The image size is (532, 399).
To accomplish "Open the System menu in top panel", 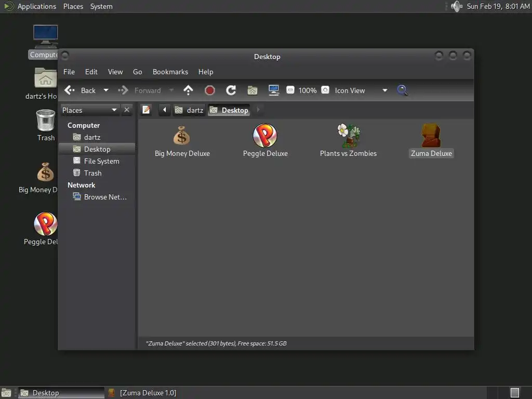I will pos(101,6).
